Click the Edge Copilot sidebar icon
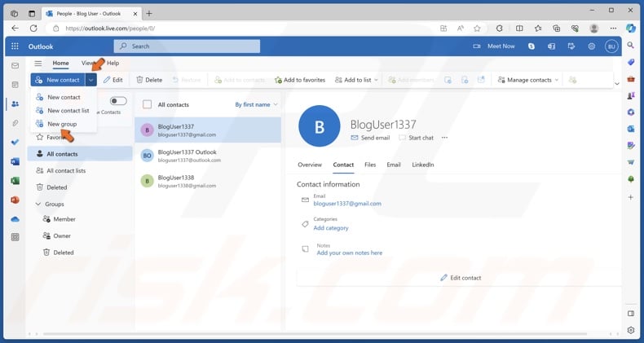The image size is (644, 343). point(631,28)
